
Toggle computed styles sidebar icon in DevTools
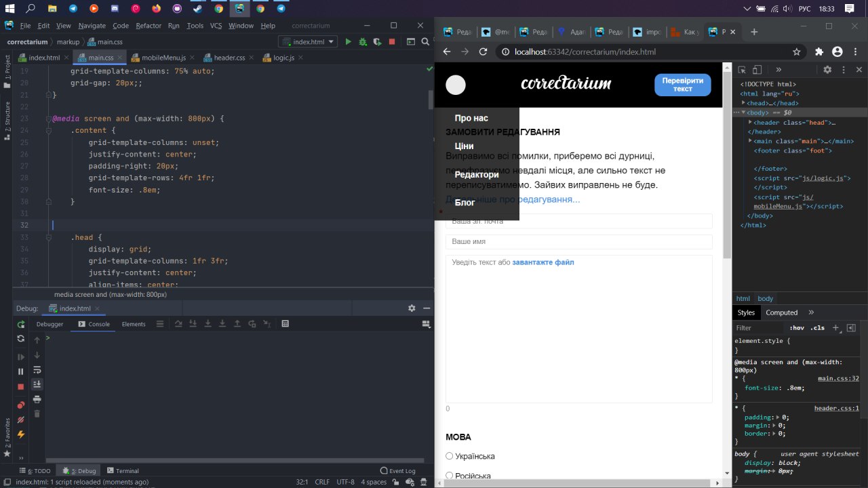(x=851, y=328)
